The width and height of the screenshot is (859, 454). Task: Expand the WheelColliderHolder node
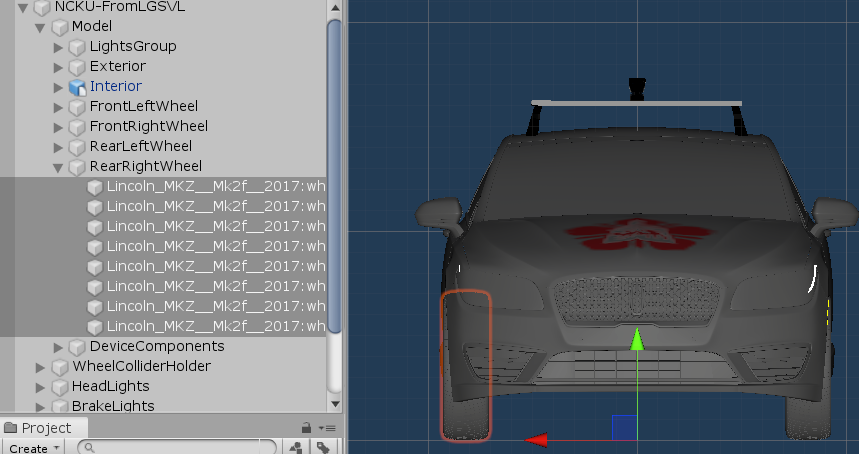pyautogui.click(x=40, y=367)
